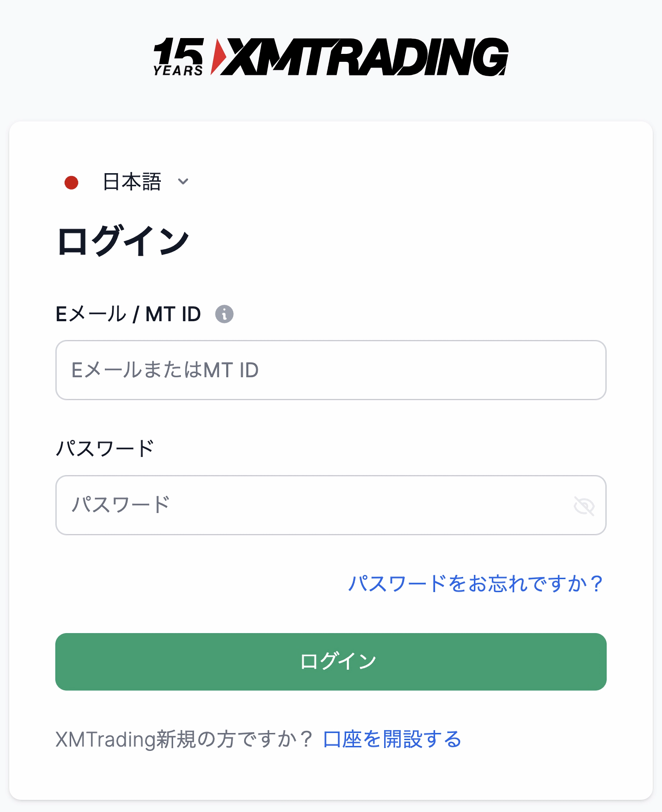Click the info icon beside Eメール / MT ID
The width and height of the screenshot is (662, 812).
[224, 314]
